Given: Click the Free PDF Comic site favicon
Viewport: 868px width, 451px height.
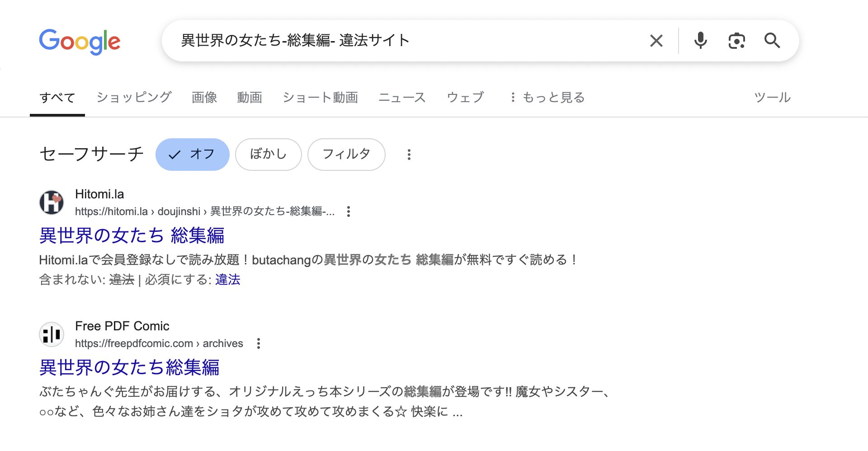Looking at the screenshot, I should pyautogui.click(x=52, y=334).
